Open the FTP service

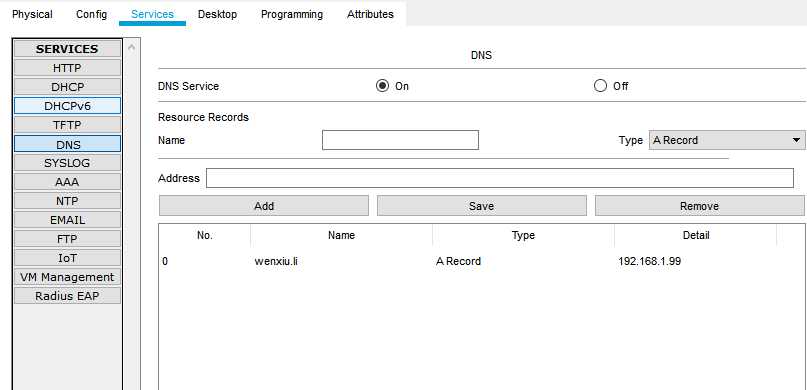click(x=67, y=239)
